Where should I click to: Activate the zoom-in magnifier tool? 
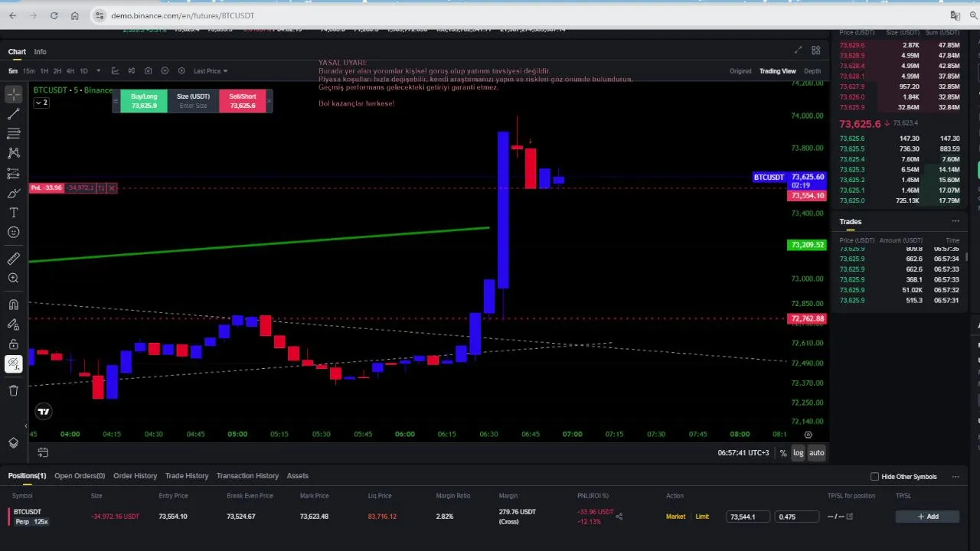[13, 279]
